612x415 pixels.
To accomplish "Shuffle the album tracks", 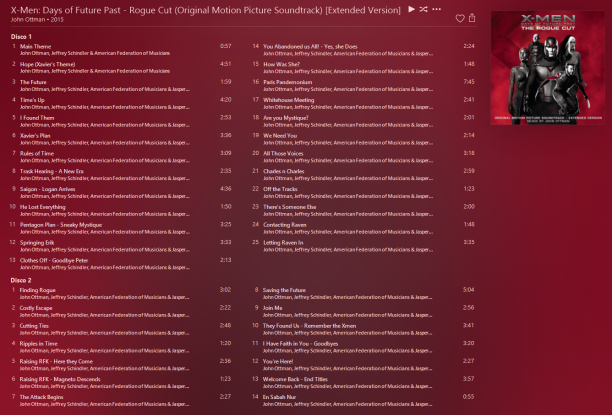I will [423, 9].
